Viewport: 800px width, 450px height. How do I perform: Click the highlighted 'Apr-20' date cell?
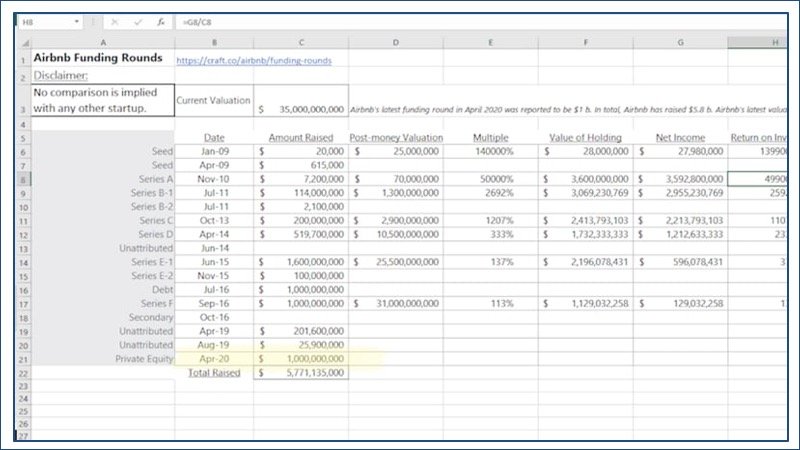click(214, 359)
